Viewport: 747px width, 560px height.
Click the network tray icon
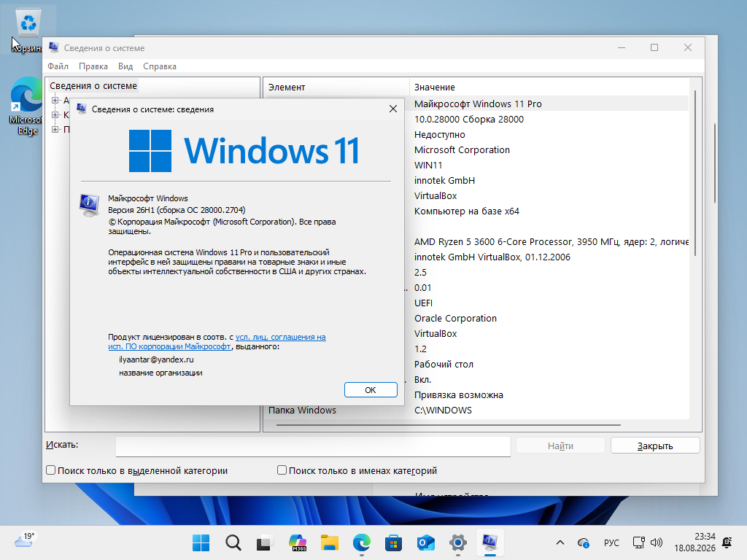pyautogui.click(x=639, y=542)
